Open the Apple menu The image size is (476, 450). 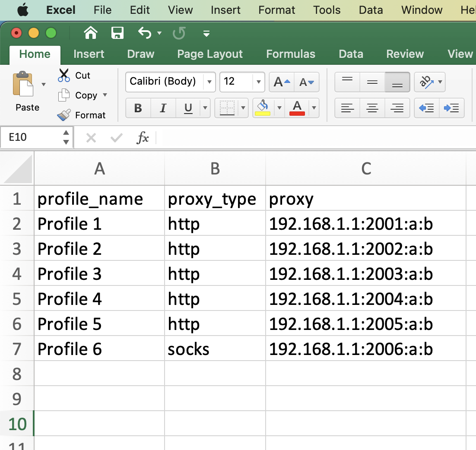pos(23,10)
